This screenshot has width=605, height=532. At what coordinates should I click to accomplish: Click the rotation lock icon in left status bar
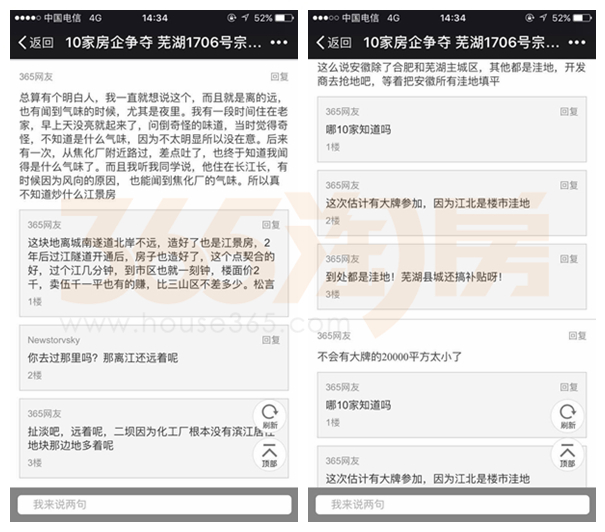pos(232,18)
